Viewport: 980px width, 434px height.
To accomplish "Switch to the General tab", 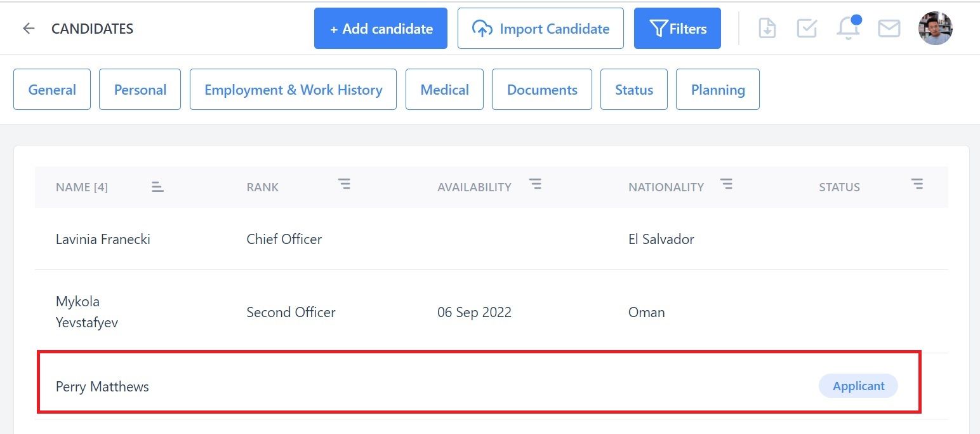I will tap(52, 90).
